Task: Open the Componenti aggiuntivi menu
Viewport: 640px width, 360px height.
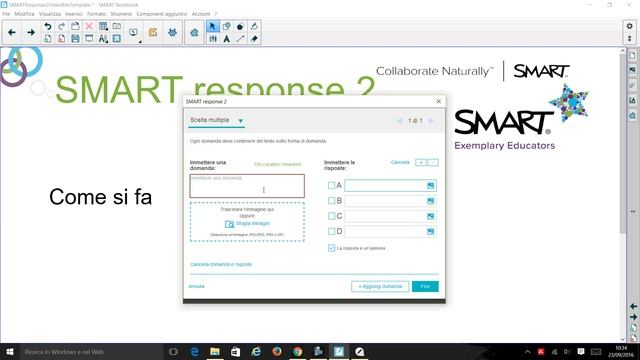Action: (x=162, y=14)
